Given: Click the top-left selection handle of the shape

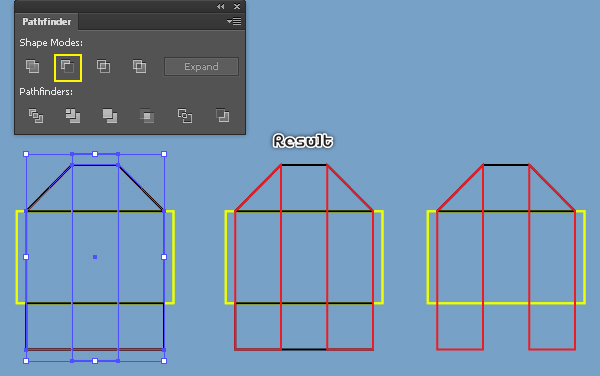Looking at the screenshot, I should (x=26, y=154).
